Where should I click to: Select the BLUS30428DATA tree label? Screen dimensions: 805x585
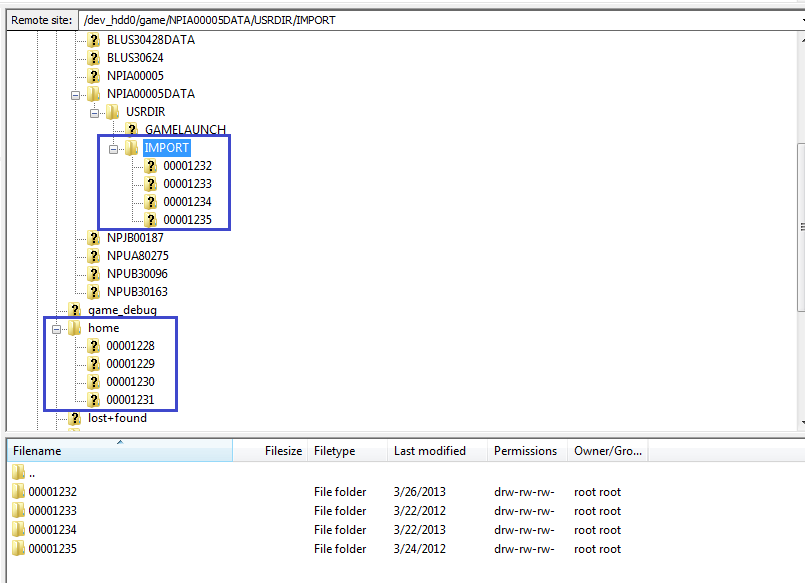click(151, 40)
